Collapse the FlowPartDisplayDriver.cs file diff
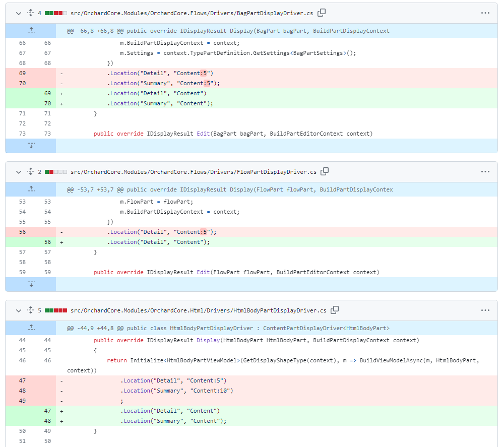 [x=19, y=172]
